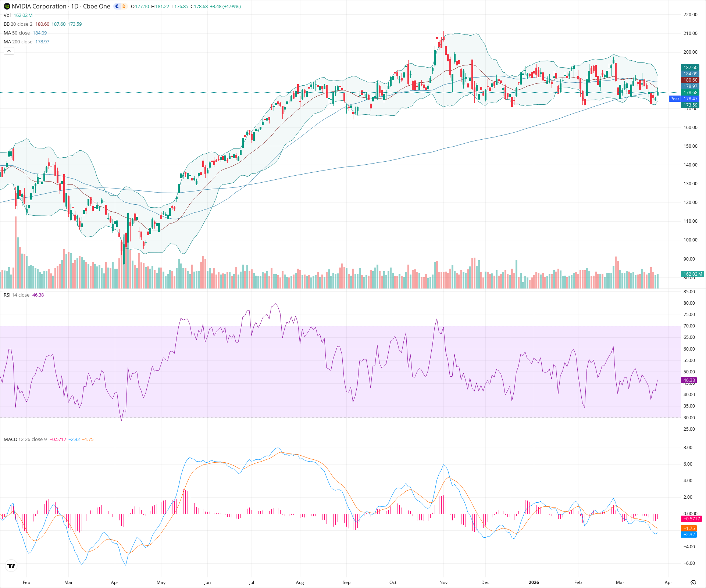This screenshot has width=706, height=588.
Task: Click the 2026 label on the time axis
Action: [534, 582]
